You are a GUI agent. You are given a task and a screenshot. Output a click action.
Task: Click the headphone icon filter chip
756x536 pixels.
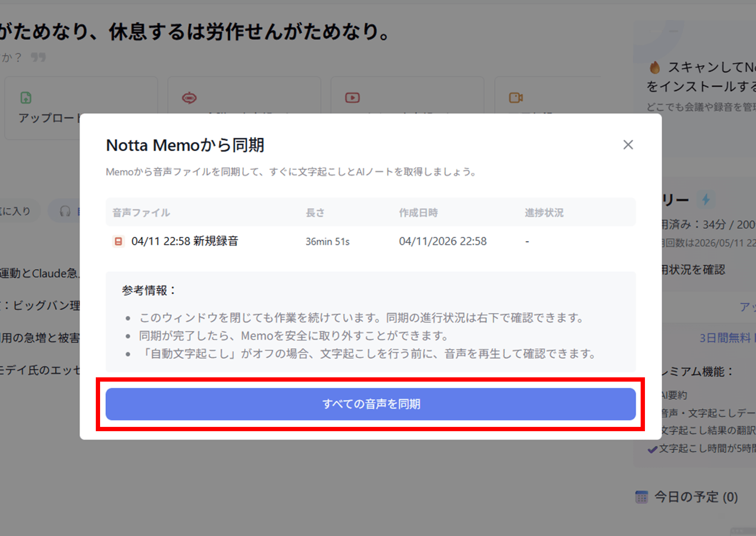65,211
